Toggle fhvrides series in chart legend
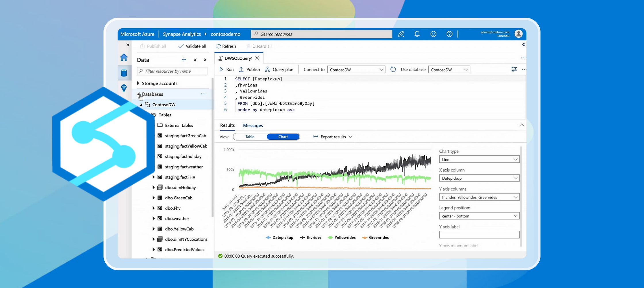Image resolution: width=644 pixels, height=288 pixels. coord(311,238)
